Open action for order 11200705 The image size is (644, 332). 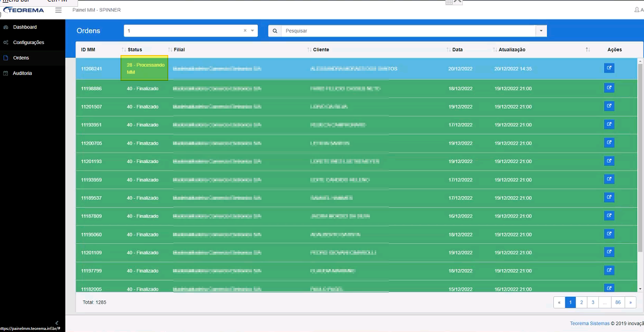click(609, 143)
